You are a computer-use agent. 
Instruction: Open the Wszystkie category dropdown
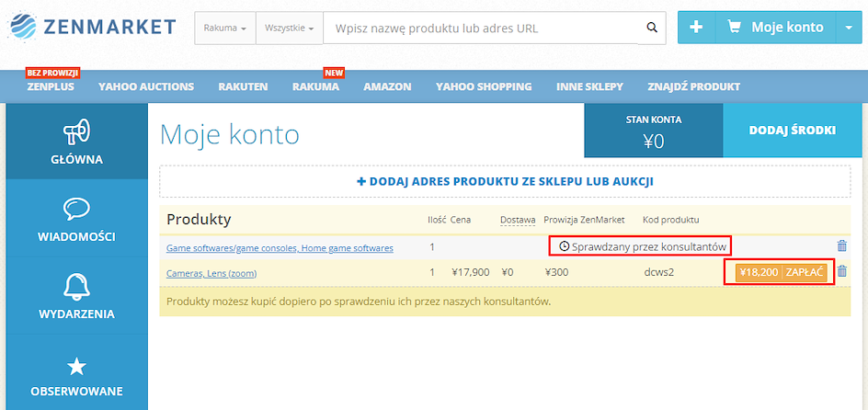pyautogui.click(x=289, y=28)
